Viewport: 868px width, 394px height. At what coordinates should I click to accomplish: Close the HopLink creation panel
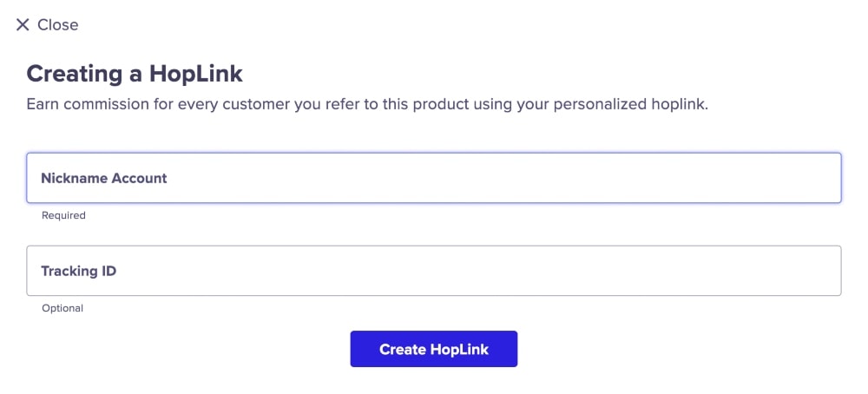click(x=47, y=25)
